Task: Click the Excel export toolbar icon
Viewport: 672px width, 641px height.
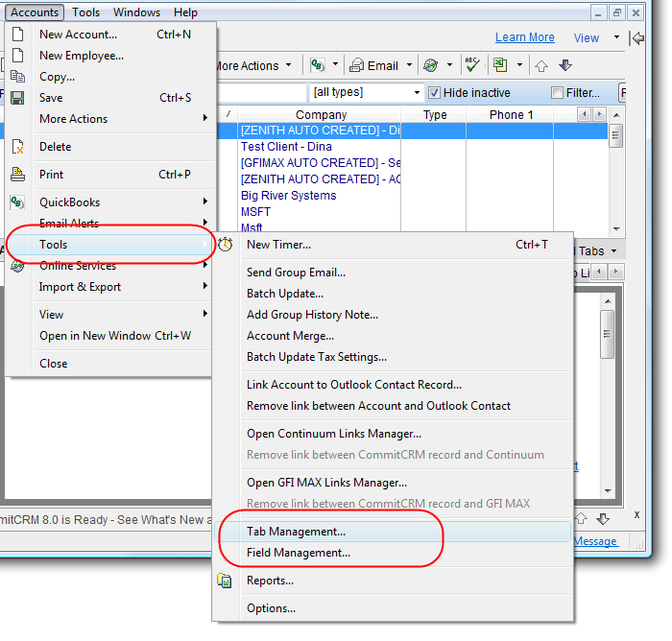Action: pyautogui.click(x=500, y=65)
